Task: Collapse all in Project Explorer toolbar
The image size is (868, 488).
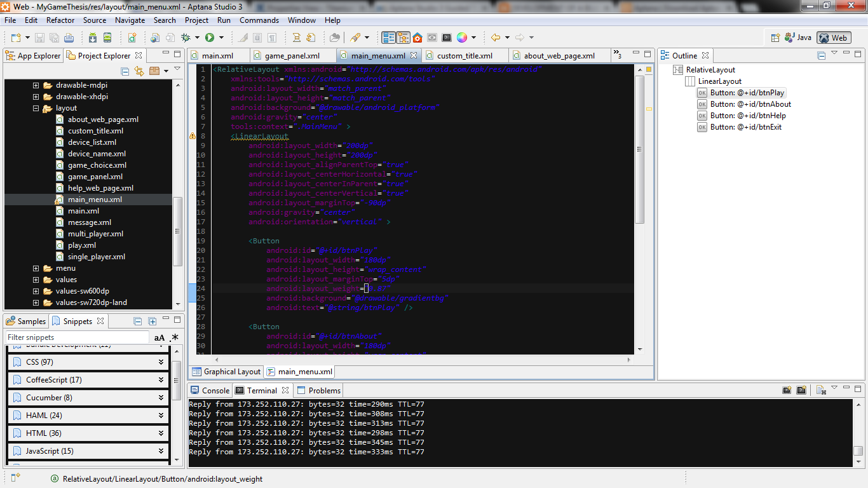Action: coord(125,71)
